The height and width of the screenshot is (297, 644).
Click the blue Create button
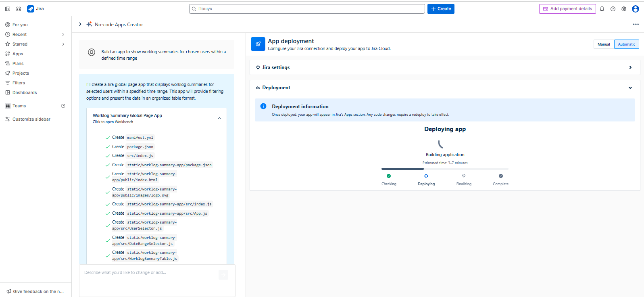(441, 9)
